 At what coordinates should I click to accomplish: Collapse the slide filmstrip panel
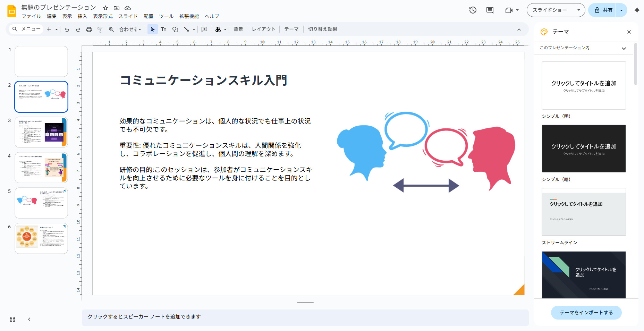(29, 319)
